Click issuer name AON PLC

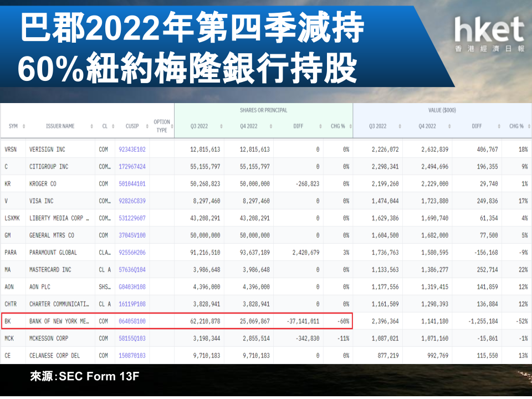point(40,287)
